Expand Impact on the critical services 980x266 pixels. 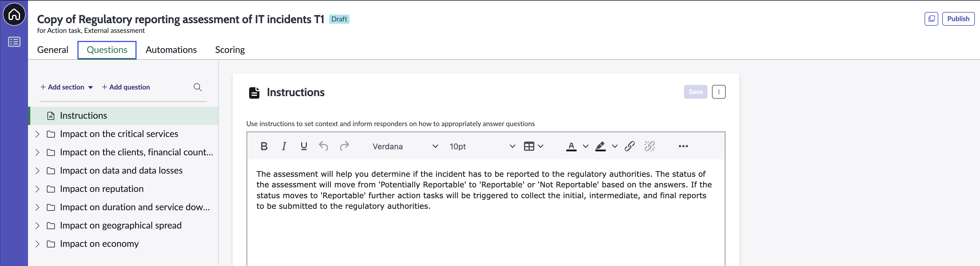coord(37,134)
